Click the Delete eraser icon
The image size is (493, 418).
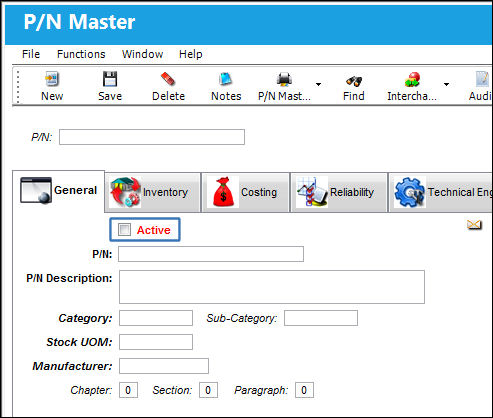pos(168,79)
